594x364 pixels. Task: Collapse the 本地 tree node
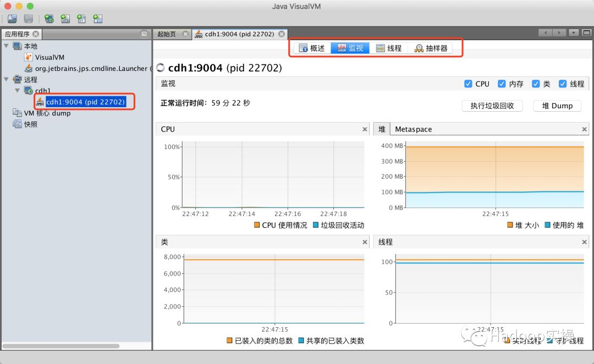pos(6,46)
